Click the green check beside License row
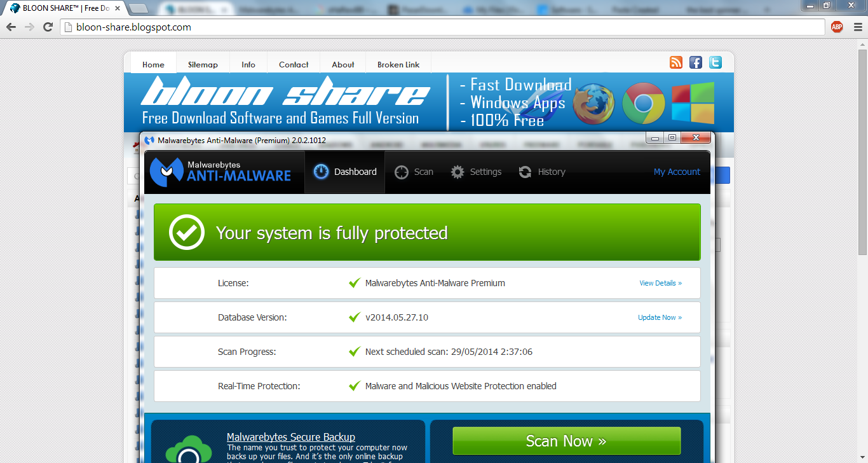Screen dimensions: 868x463 click(355, 283)
